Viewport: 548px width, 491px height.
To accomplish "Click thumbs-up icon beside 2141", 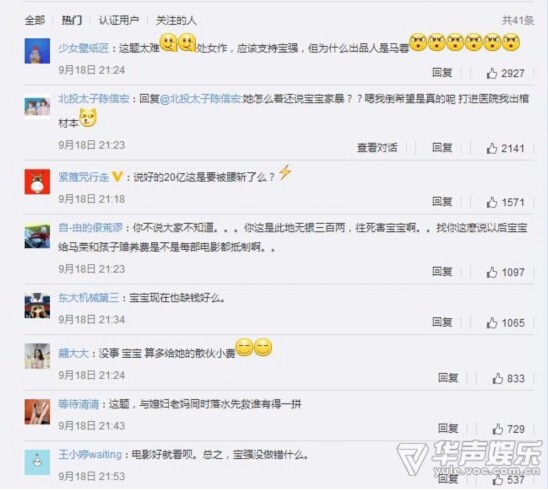I will (x=492, y=148).
